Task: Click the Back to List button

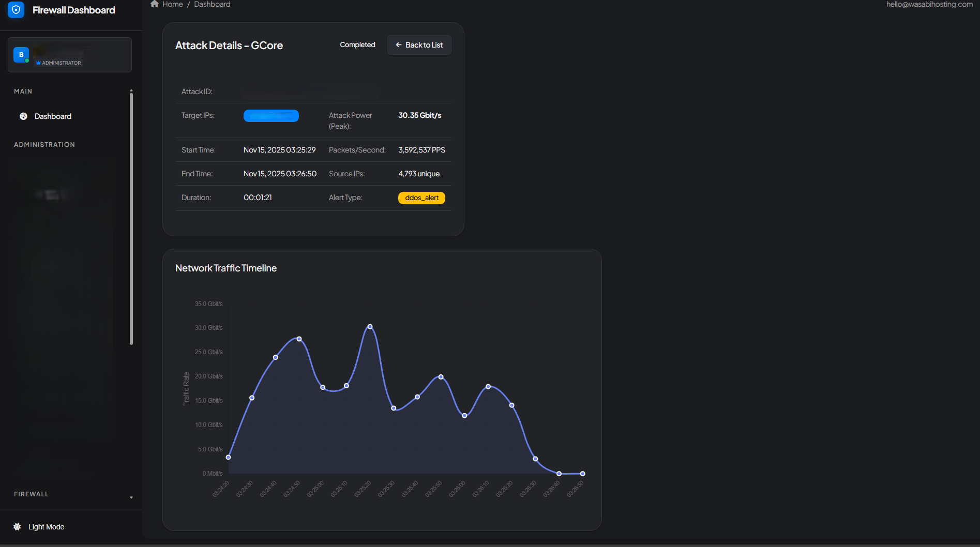Action: pos(419,45)
